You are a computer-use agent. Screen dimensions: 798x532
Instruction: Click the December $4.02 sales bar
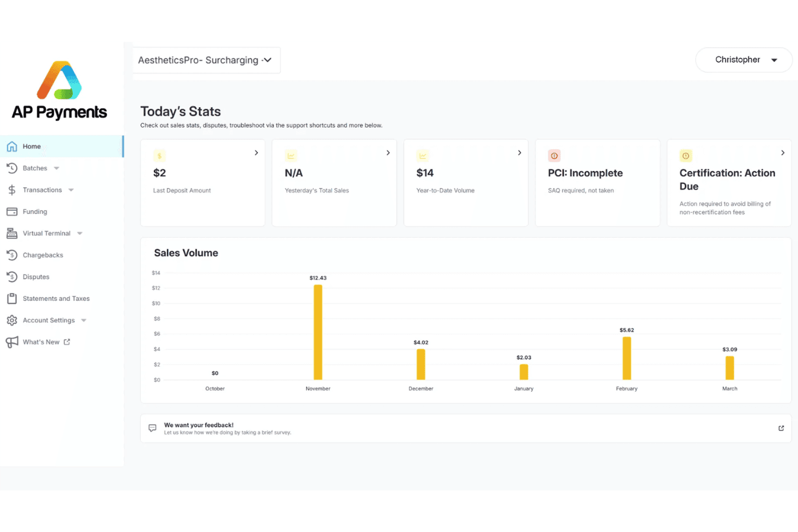coord(421,364)
